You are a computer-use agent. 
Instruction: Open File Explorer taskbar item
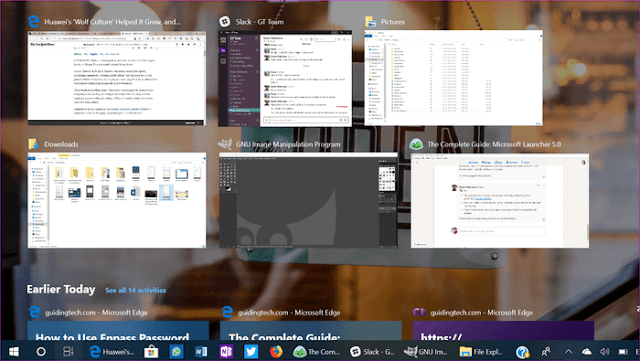(482, 351)
